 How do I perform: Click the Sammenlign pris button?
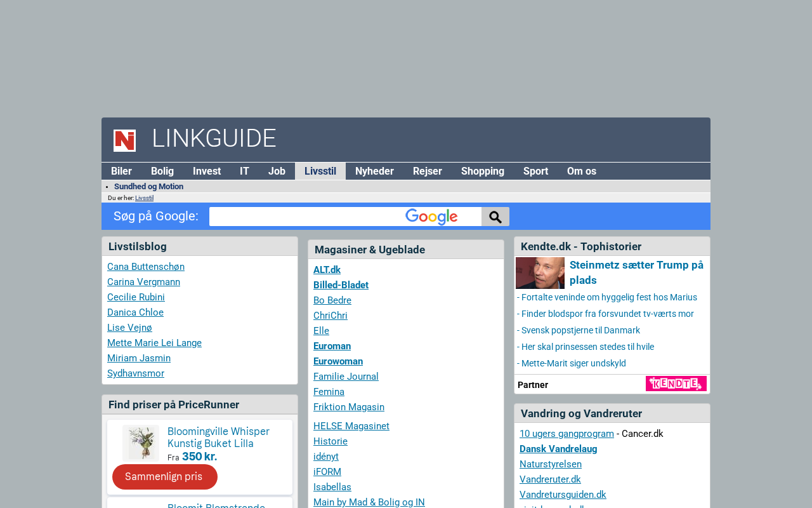[x=165, y=477]
